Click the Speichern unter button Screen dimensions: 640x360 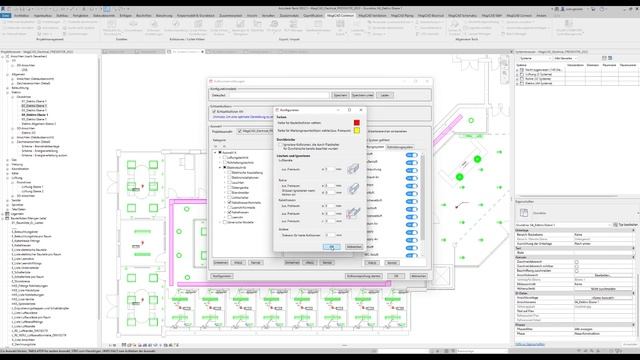coord(362,95)
